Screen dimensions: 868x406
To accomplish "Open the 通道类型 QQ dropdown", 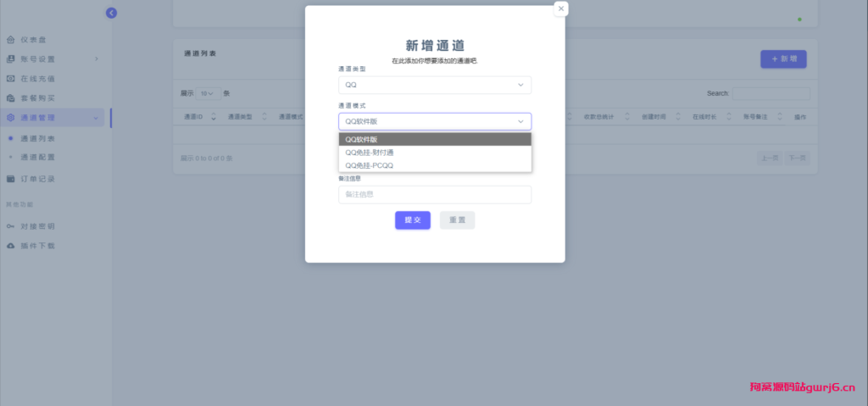I will (x=435, y=85).
